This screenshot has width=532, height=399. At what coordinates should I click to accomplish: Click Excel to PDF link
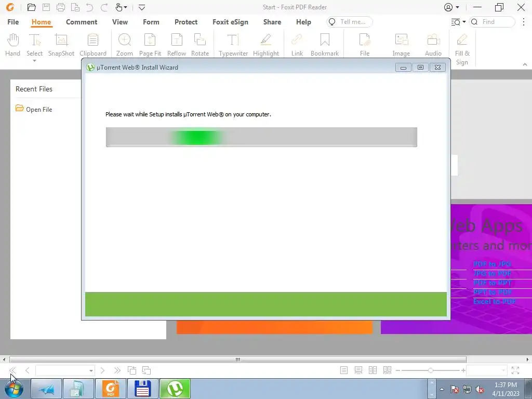click(495, 301)
